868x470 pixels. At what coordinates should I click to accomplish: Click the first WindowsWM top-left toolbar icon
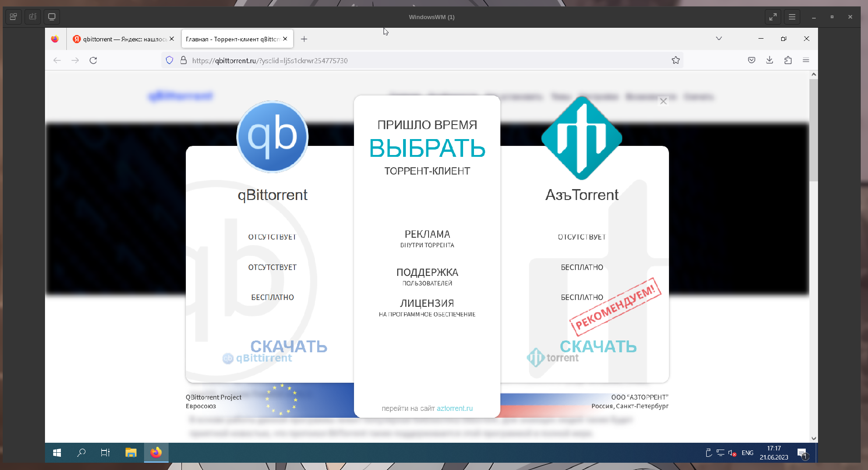14,17
